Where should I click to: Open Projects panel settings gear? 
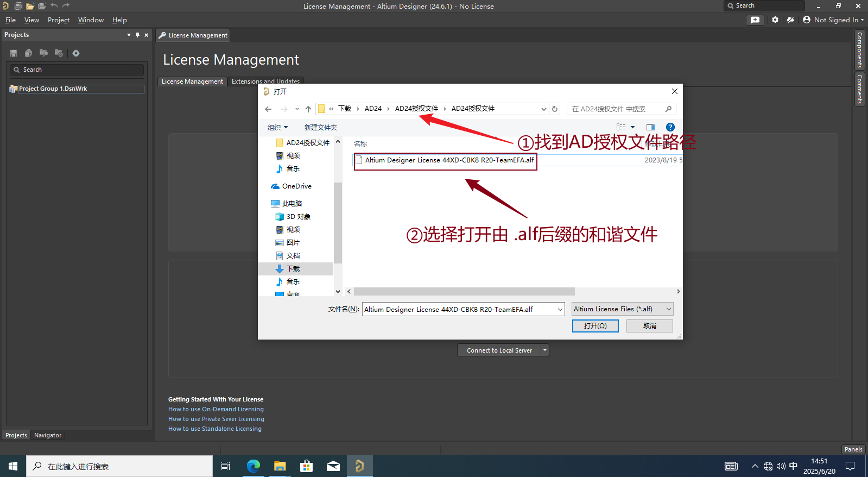[x=76, y=53]
